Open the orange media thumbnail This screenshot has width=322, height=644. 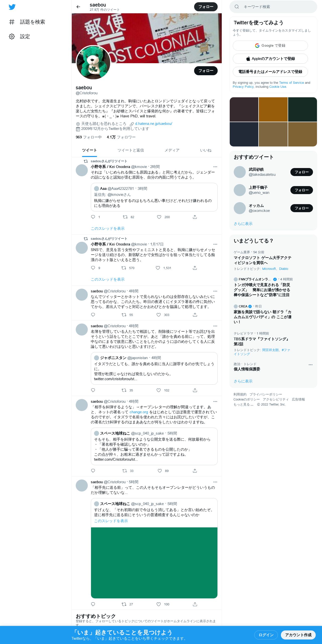[x=273, y=109]
